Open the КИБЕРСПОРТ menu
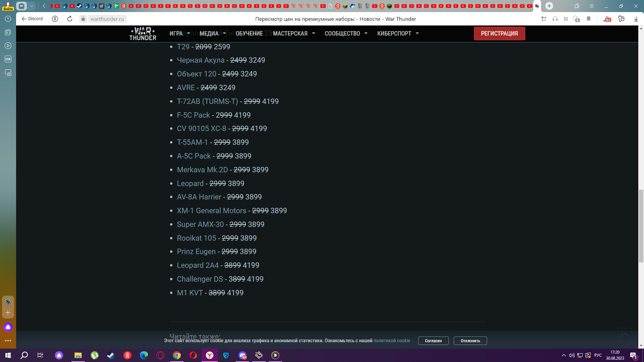 pos(394,34)
